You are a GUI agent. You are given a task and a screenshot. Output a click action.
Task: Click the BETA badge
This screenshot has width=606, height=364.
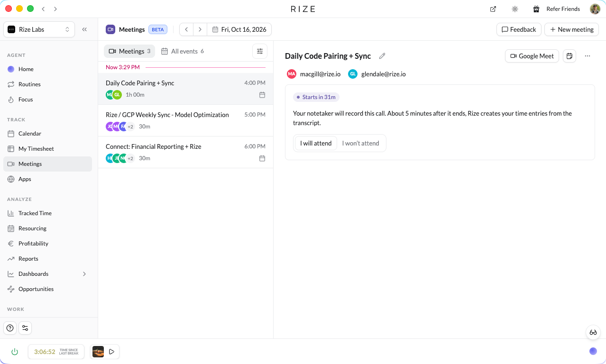pyautogui.click(x=158, y=29)
